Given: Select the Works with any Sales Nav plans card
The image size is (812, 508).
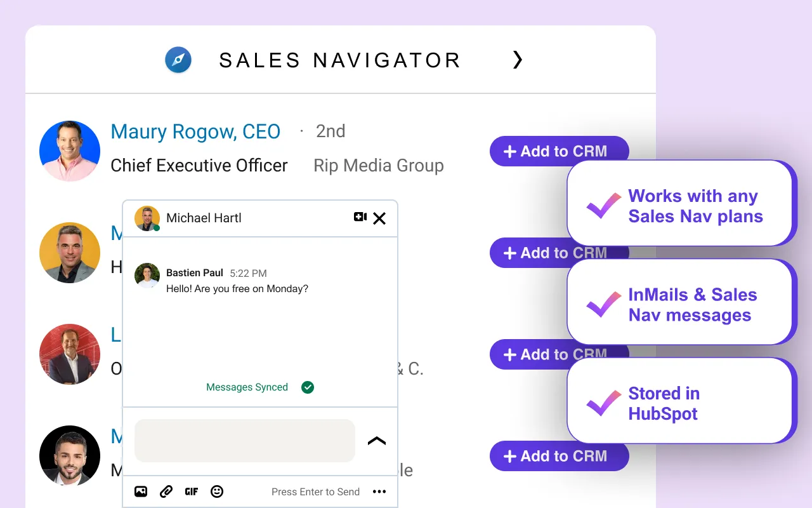Looking at the screenshot, I should [x=680, y=203].
